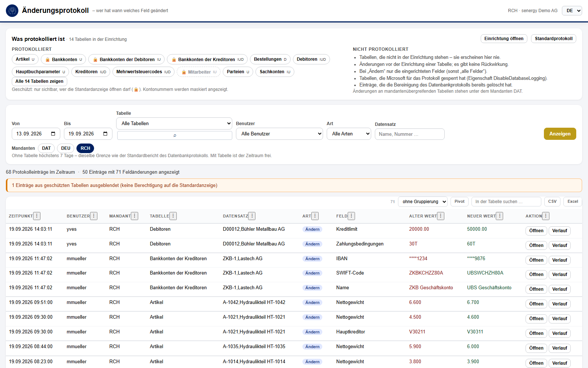Image resolution: width=588 pixels, height=368 pixels.
Task: Open the Alle Arten dropdown
Action: [349, 134]
